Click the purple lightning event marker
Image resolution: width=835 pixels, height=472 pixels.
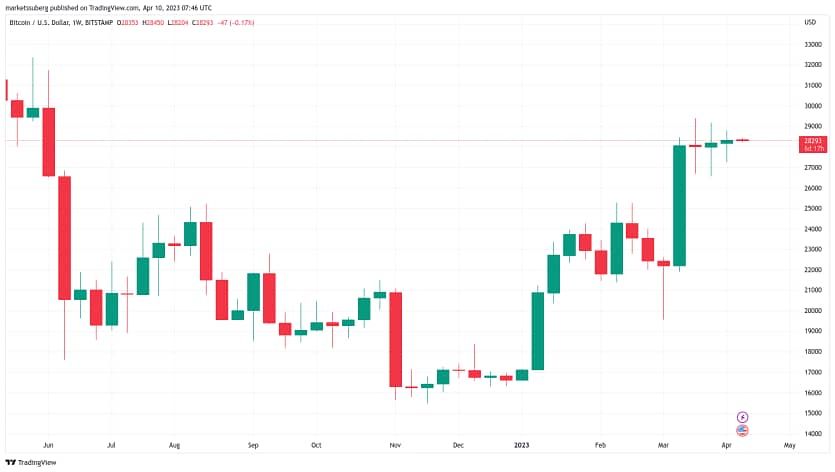click(742, 417)
